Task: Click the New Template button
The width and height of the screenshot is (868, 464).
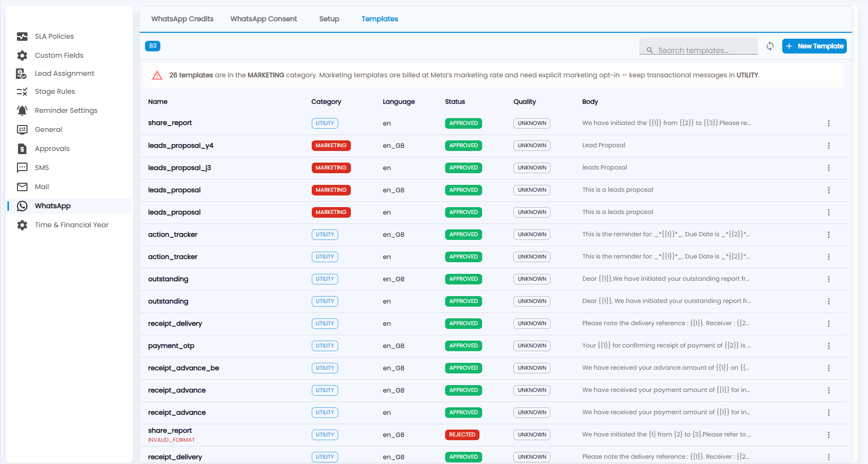Action: click(815, 46)
